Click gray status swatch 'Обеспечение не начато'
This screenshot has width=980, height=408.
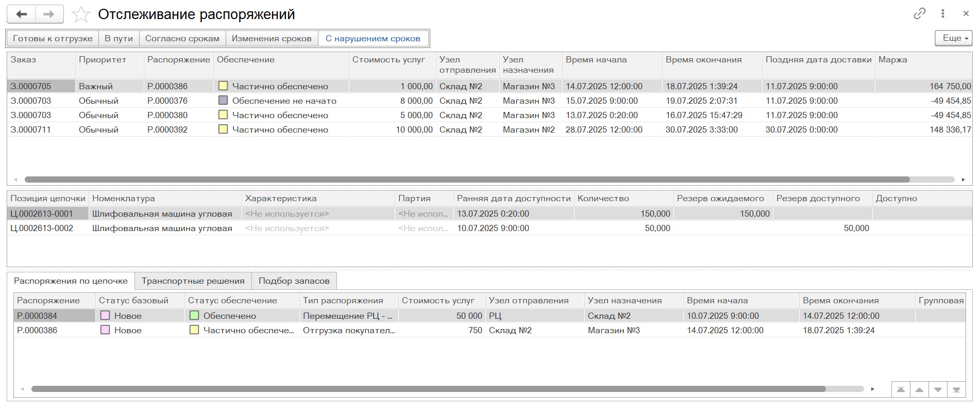coord(223,101)
